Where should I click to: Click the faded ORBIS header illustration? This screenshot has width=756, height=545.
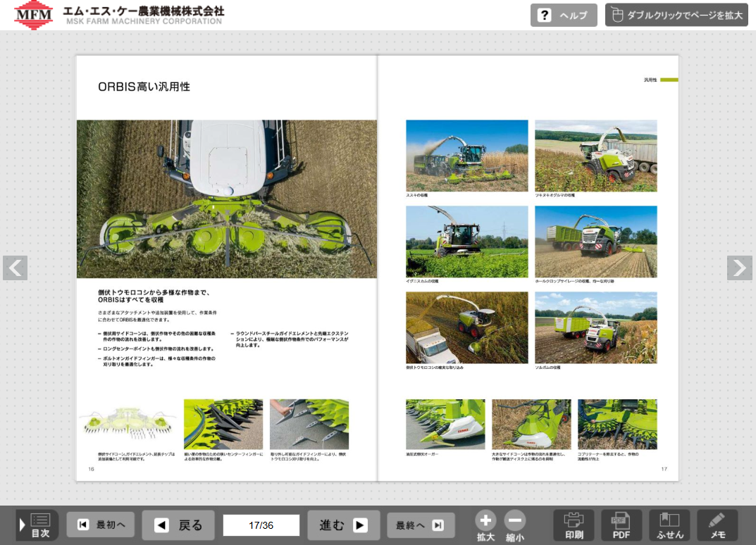pos(128,423)
